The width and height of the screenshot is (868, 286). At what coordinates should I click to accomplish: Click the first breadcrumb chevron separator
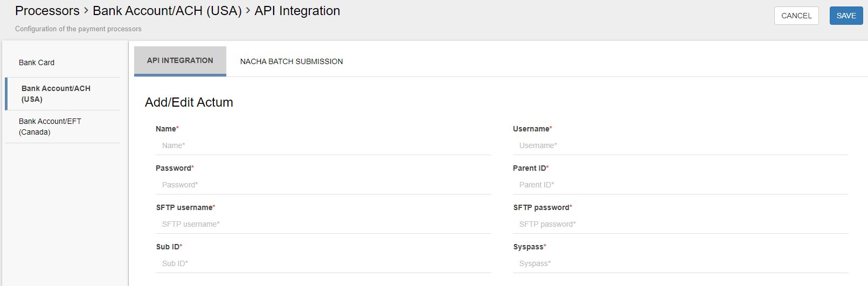[86, 11]
